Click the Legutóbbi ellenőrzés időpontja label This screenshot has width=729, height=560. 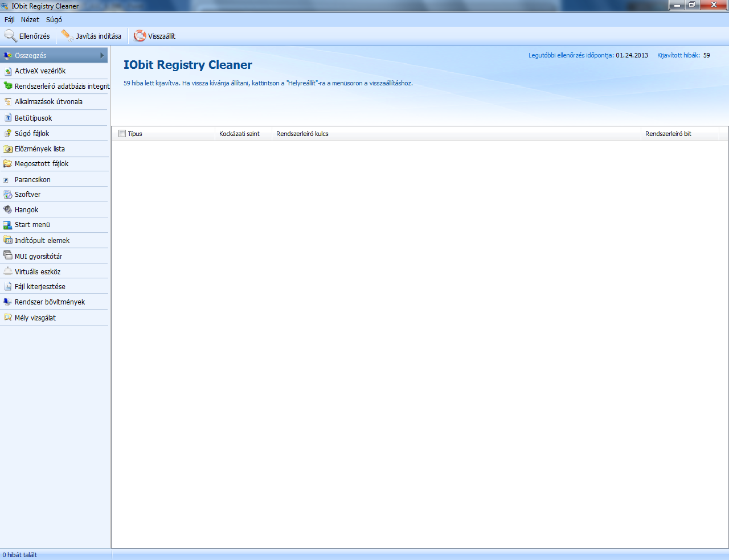[571, 55]
